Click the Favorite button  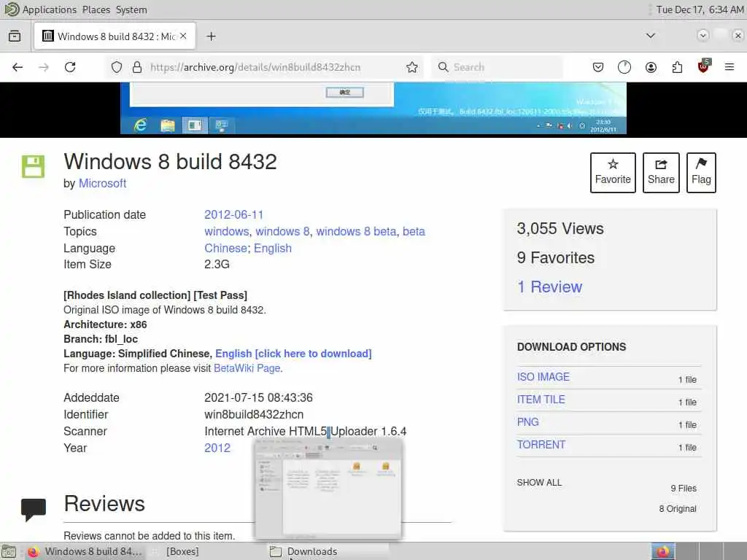pyautogui.click(x=613, y=172)
